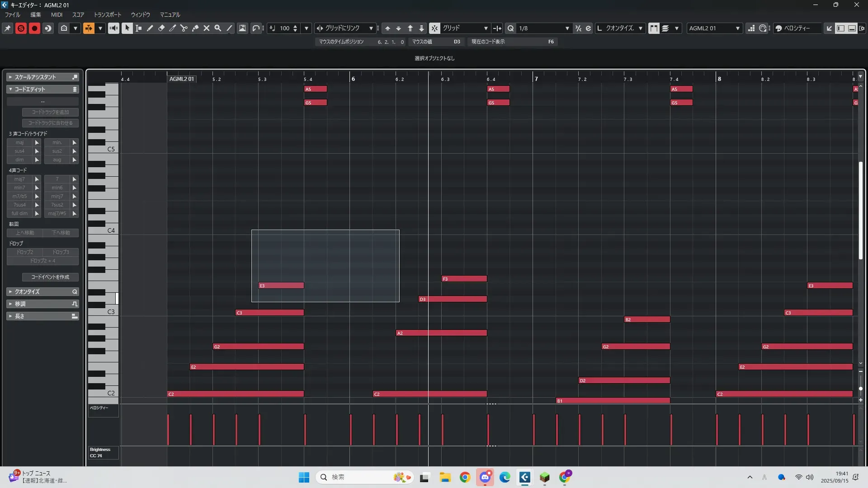Toggle Acoustic Feedback speaker button
Viewport: 868px width, 488px height.
113,28
